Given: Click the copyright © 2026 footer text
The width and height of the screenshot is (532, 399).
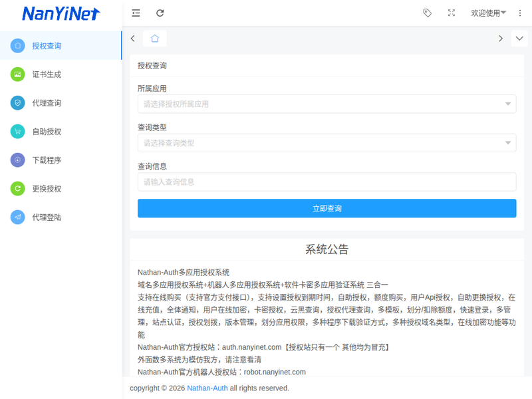Looking at the screenshot, I should point(157,388).
